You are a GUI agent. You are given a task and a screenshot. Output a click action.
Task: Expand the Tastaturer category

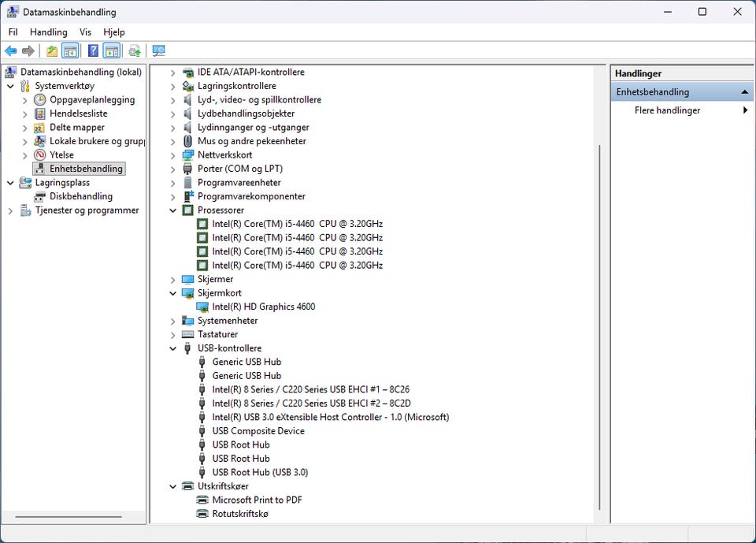click(x=172, y=335)
